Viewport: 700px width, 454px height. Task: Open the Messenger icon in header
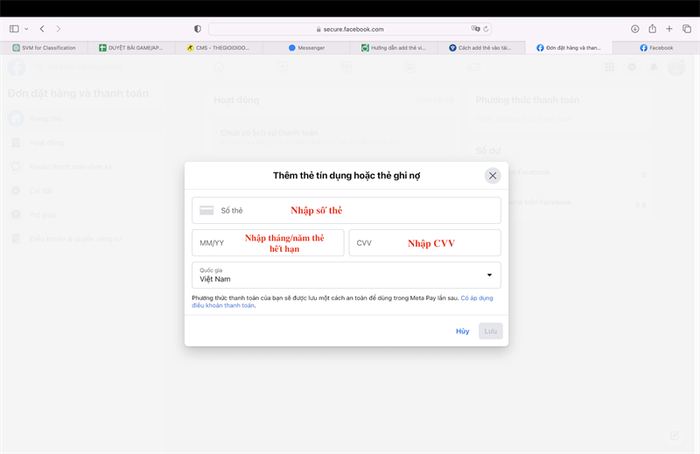coord(632,67)
